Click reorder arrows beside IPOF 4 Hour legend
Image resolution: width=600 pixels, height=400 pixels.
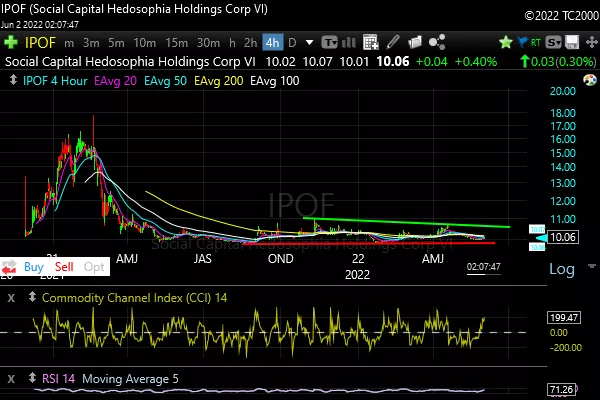[x=13, y=80]
